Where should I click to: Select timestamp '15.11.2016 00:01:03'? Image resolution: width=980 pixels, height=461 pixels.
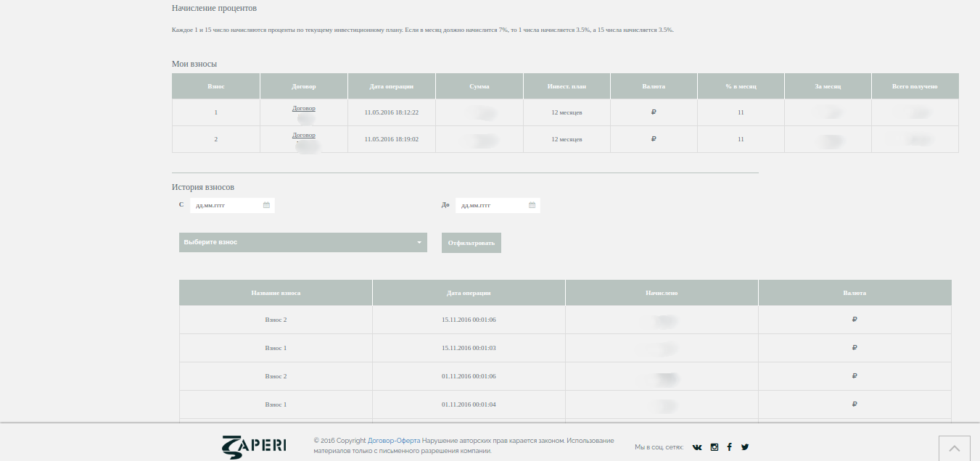tap(469, 348)
